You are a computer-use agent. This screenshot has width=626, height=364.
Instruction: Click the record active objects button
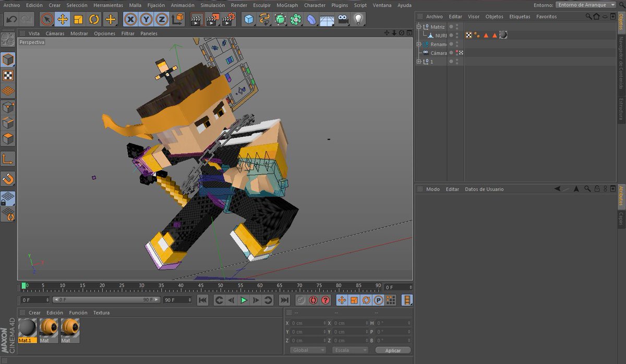click(300, 300)
